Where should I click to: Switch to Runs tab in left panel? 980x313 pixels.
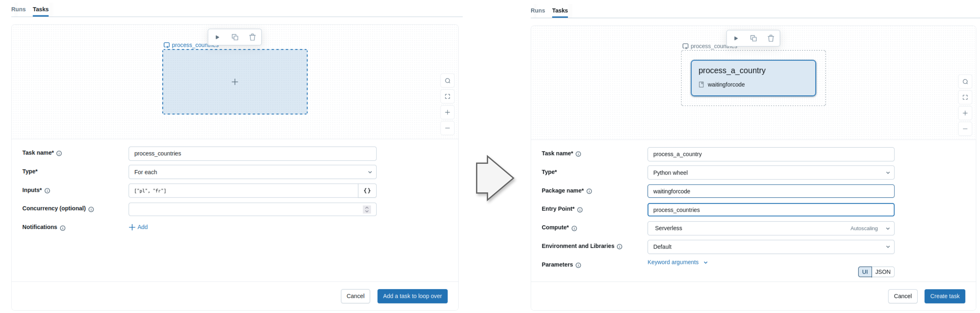click(x=18, y=9)
